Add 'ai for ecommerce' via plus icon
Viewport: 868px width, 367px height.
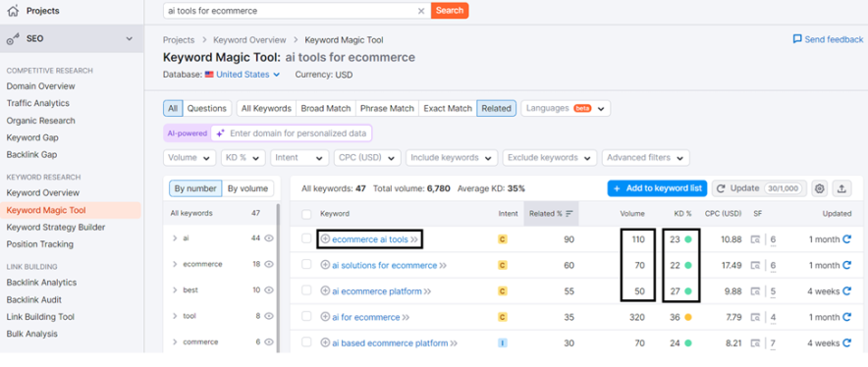[x=326, y=317]
